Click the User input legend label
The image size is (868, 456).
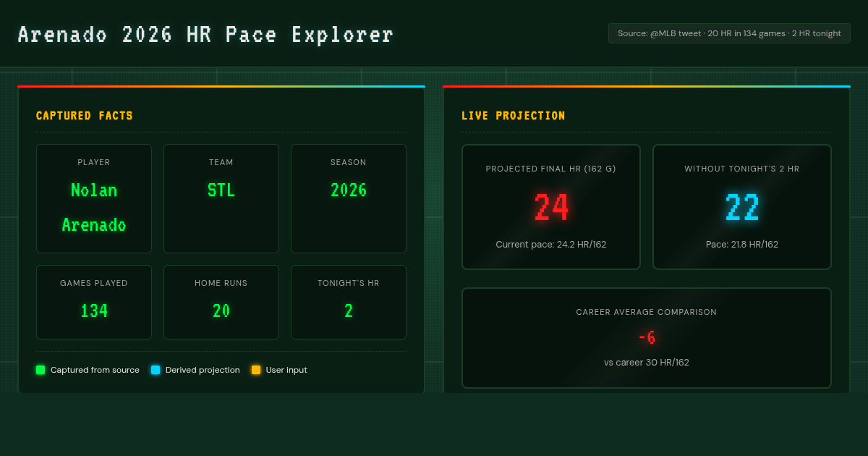point(286,370)
